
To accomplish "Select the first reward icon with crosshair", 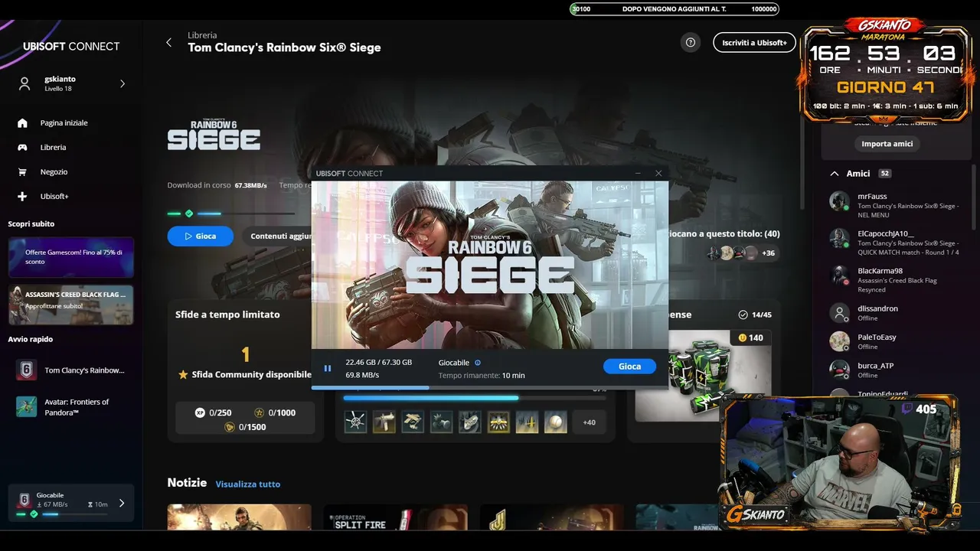I will point(355,422).
